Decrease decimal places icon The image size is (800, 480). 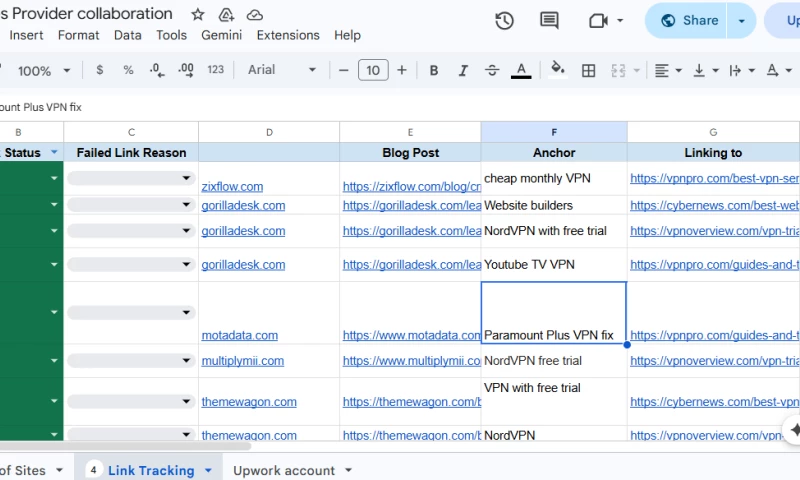coord(157,70)
